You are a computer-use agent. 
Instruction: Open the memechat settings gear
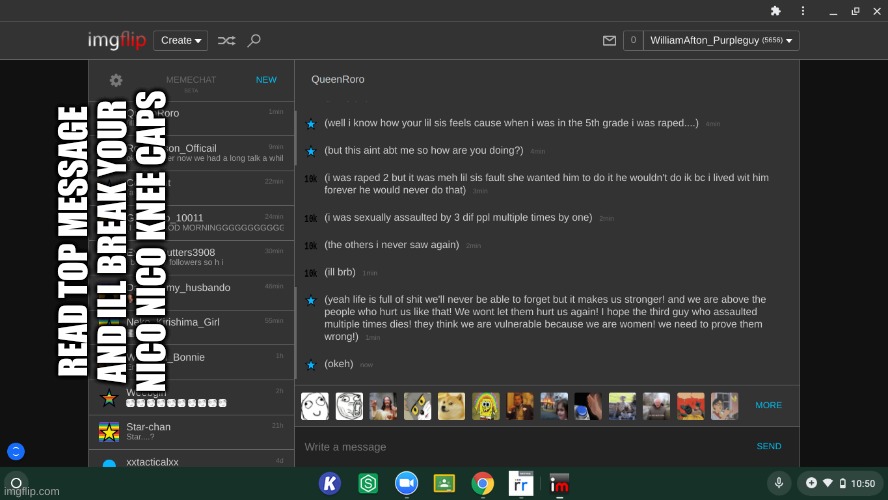(116, 80)
